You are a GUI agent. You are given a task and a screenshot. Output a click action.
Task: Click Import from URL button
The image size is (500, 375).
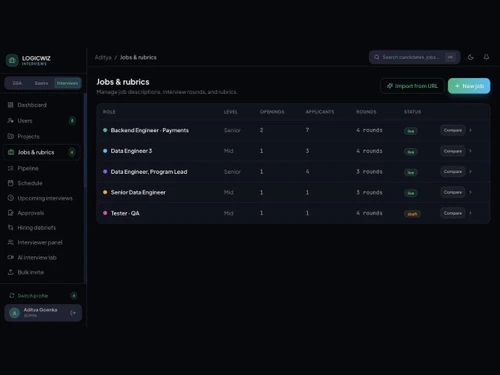tap(412, 86)
